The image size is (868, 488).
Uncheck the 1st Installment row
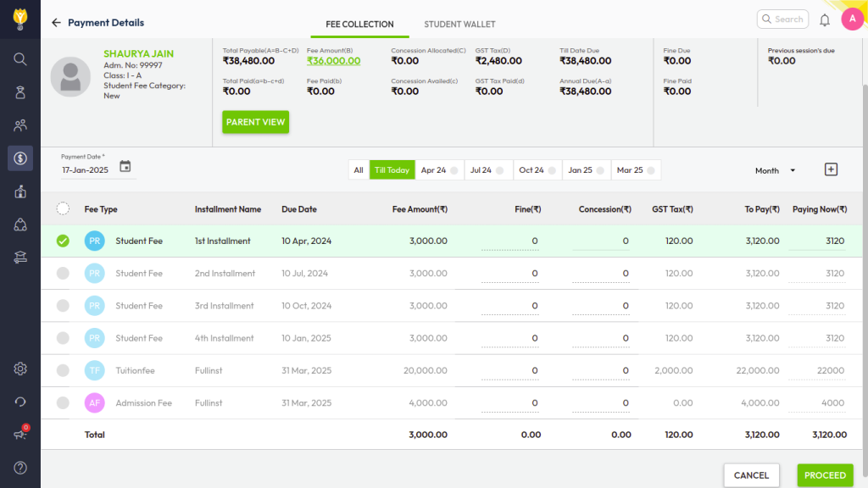[x=63, y=241]
